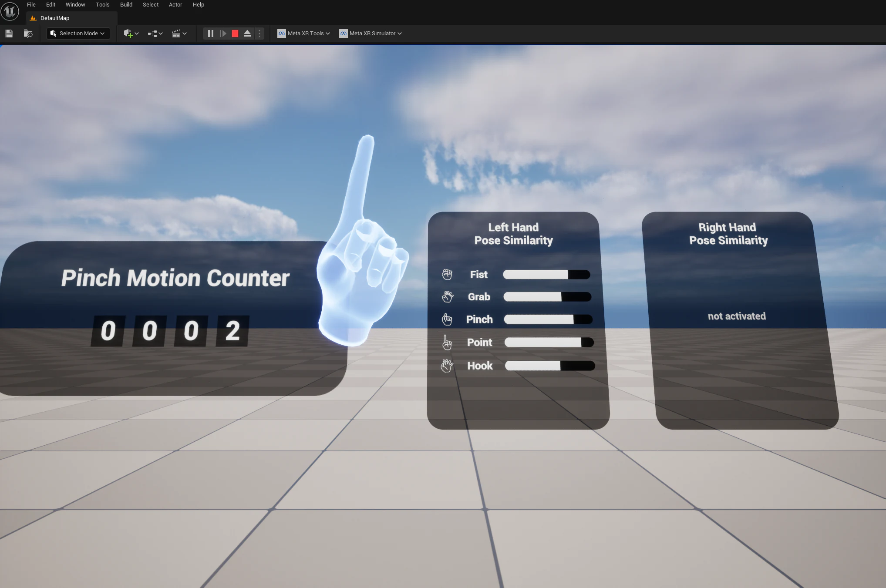The width and height of the screenshot is (886, 588).
Task: Stop the play session with the red square button
Action: tap(235, 34)
